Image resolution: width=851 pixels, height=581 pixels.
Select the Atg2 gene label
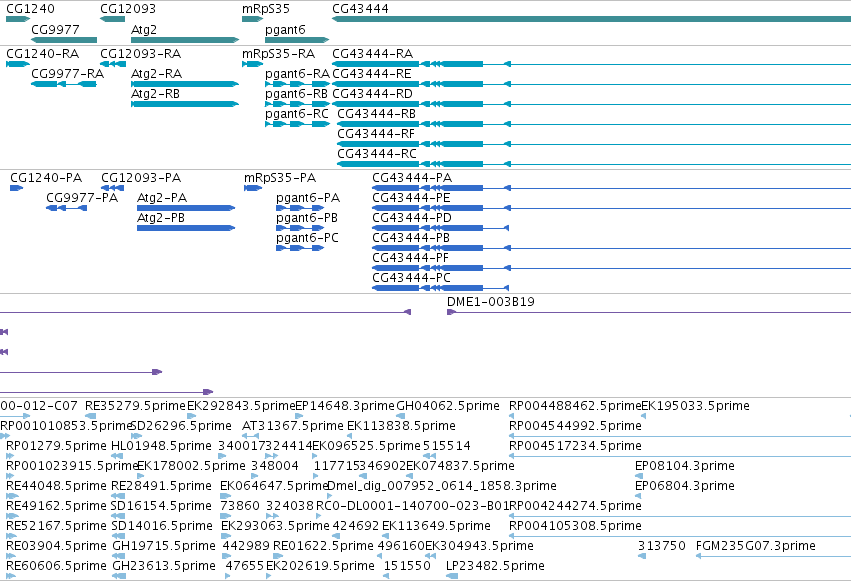click(144, 29)
